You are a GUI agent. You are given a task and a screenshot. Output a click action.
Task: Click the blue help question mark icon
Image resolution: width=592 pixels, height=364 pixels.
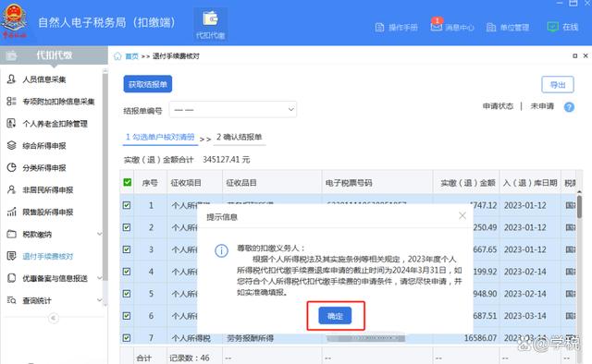(569, 107)
